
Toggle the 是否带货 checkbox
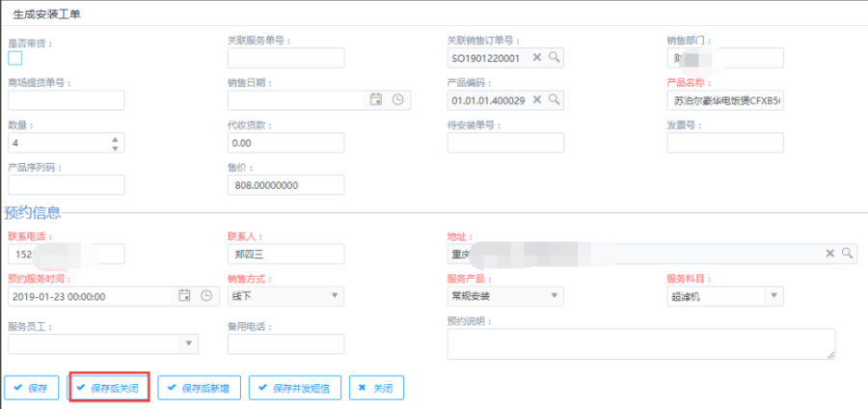pos(14,58)
